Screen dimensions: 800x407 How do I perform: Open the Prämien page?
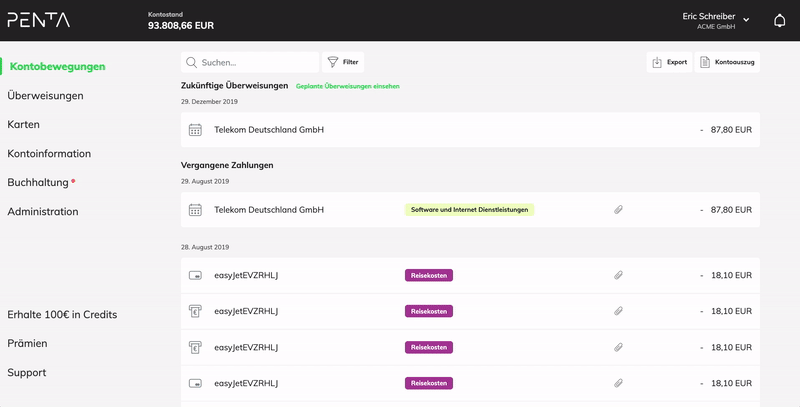tap(27, 343)
